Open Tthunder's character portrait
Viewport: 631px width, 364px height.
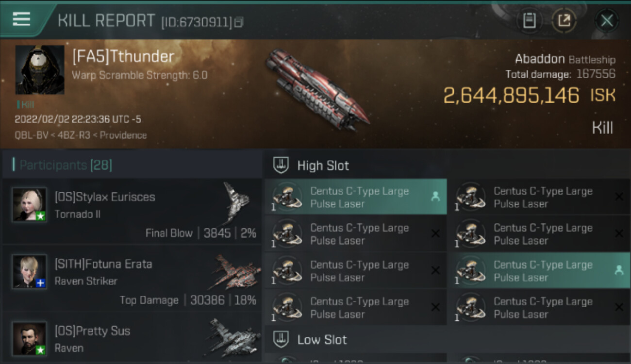click(x=40, y=70)
